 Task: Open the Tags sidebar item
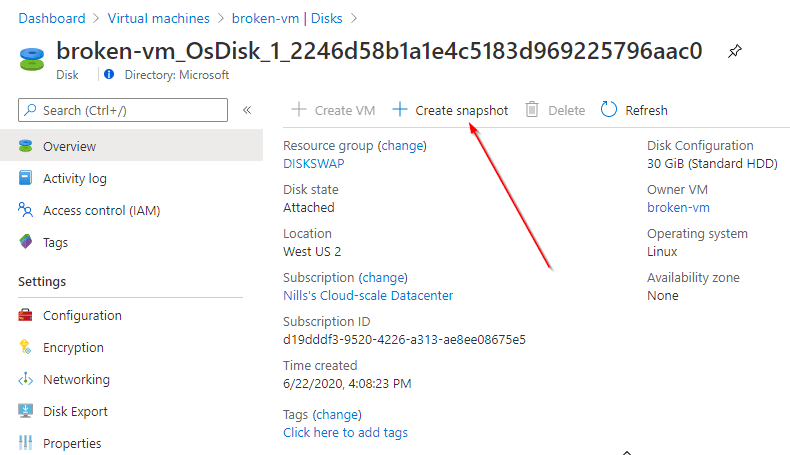[x=55, y=242]
